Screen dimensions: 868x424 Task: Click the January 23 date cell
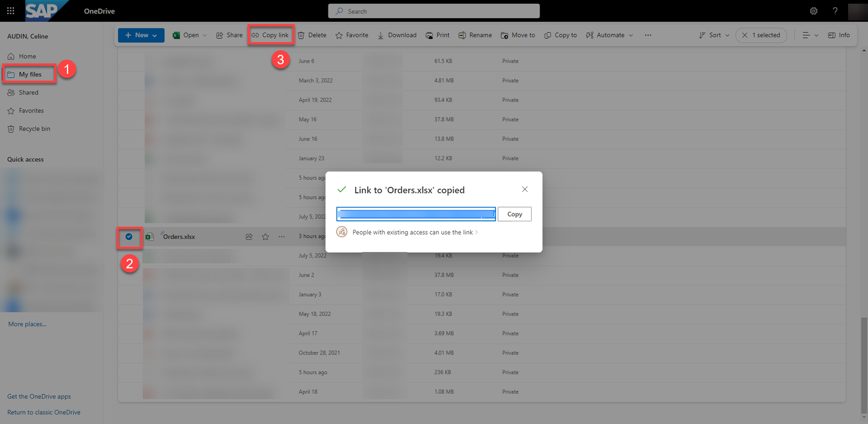(x=312, y=158)
